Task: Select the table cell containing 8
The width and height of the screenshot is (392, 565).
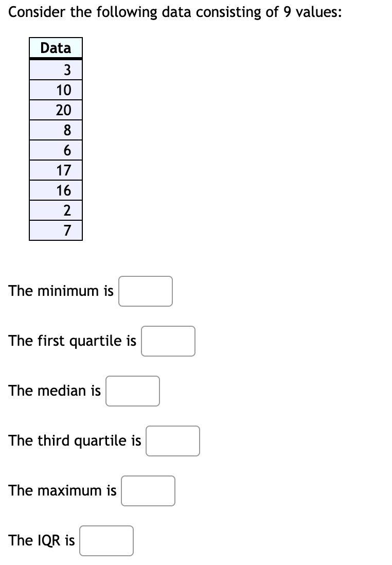Action: 56,130
